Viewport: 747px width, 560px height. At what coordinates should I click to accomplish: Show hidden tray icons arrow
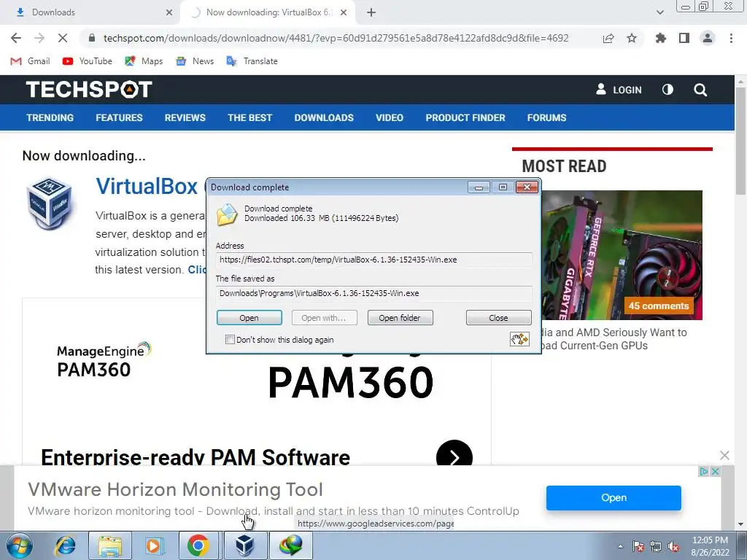[620, 546]
